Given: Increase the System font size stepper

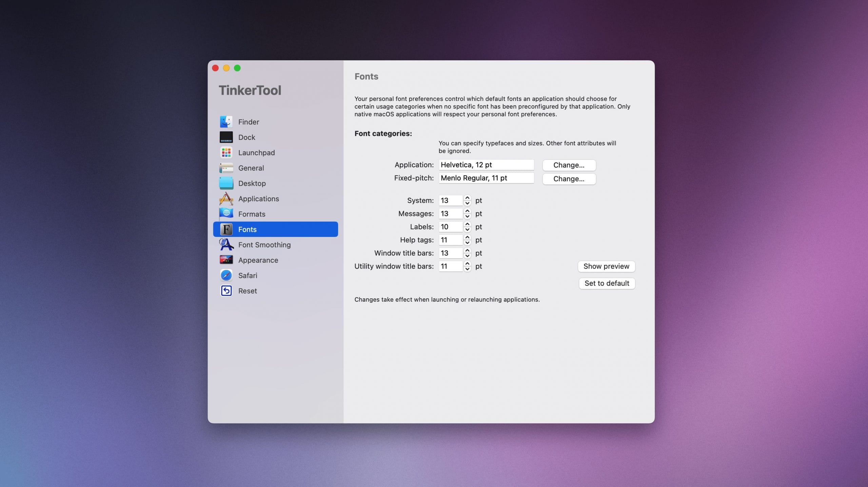Looking at the screenshot, I should pos(467,198).
